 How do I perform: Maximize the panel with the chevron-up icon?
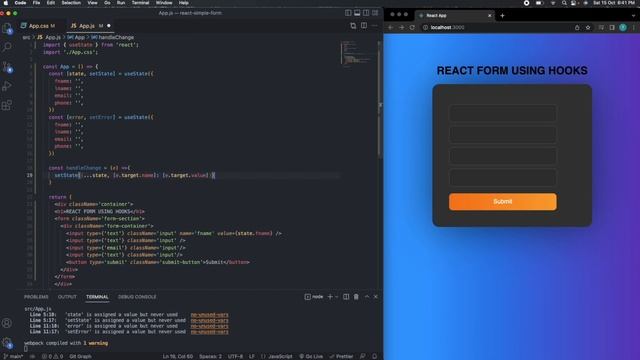coord(367,297)
